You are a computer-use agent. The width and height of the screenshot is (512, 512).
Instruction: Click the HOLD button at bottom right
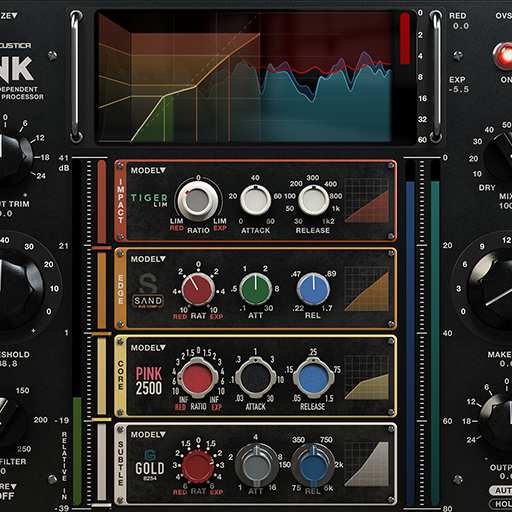click(x=500, y=504)
